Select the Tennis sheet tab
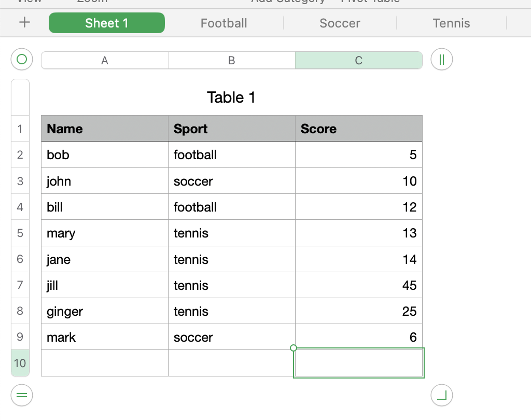The width and height of the screenshot is (531, 420). [x=451, y=23]
